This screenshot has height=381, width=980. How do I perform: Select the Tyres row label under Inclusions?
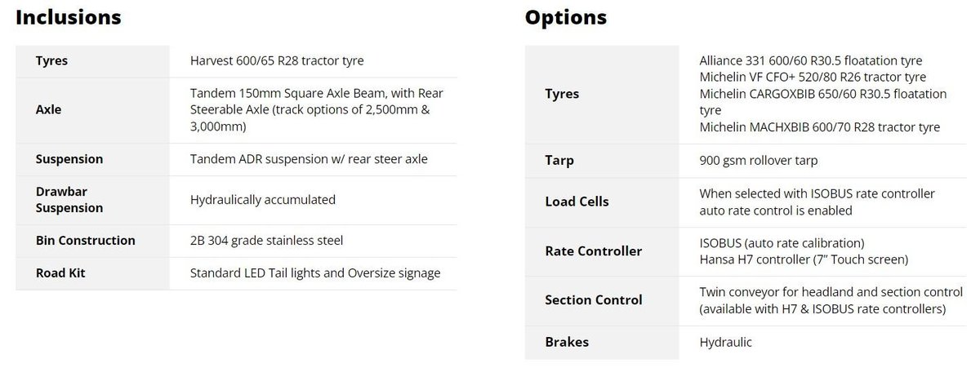point(51,61)
